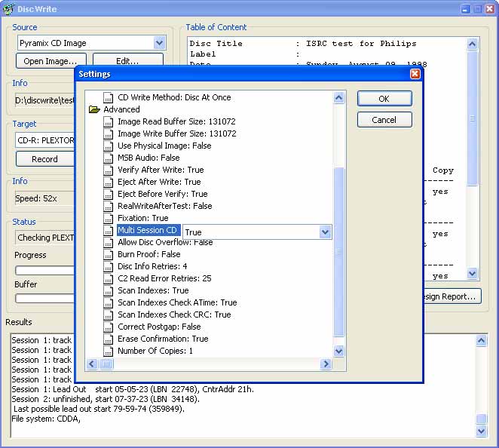
Task: Click the document icon beside Verify After Write
Action: (x=109, y=170)
